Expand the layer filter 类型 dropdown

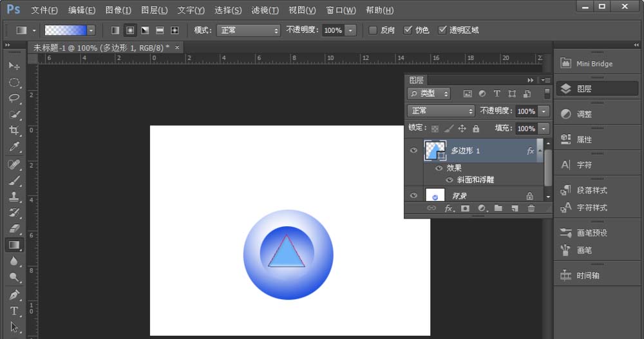coord(430,94)
